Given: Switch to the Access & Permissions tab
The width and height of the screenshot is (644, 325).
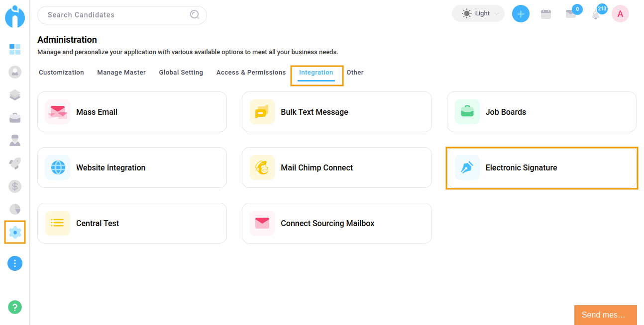Looking at the screenshot, I should point(251,73).
